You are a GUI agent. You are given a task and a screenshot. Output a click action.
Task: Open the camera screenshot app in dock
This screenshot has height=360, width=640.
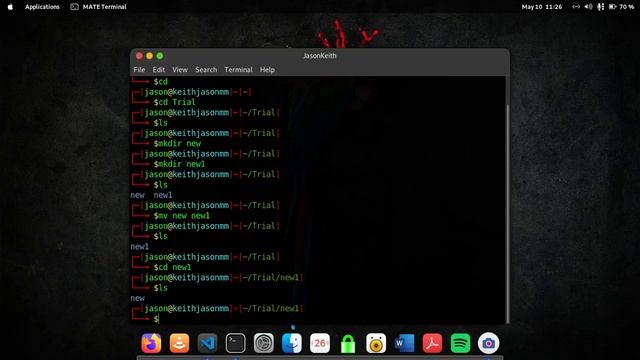coord(489,343)
